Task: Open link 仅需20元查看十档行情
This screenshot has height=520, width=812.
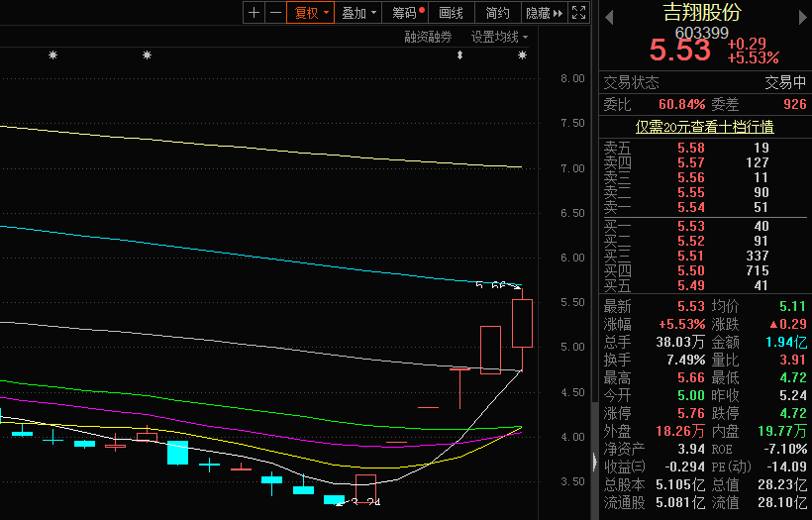Action: (705, 127)
